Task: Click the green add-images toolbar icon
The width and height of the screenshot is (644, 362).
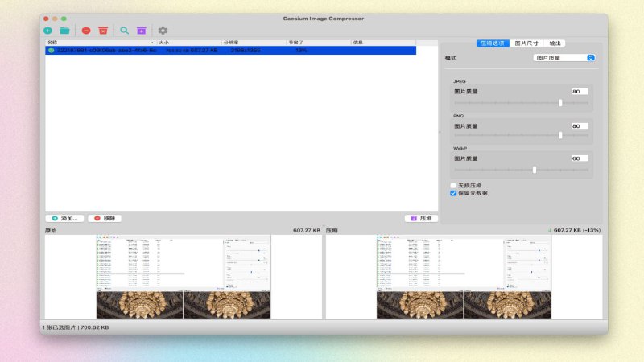Action: click(x=48, y=31)
